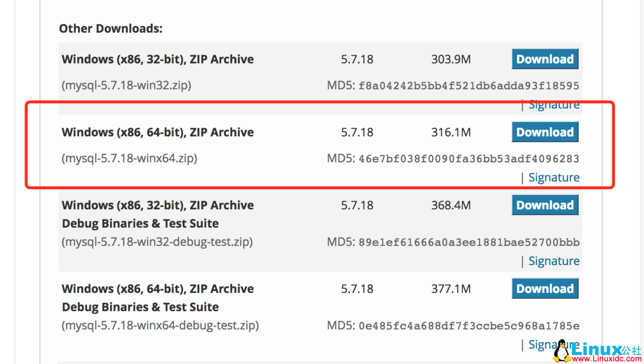Click the "Windows (x86, 64-bit), ZIP Archive" title above mysql-5.7.18-winx64.zip
This screenshot has height=364, width=644.
[x=158, y=132]
